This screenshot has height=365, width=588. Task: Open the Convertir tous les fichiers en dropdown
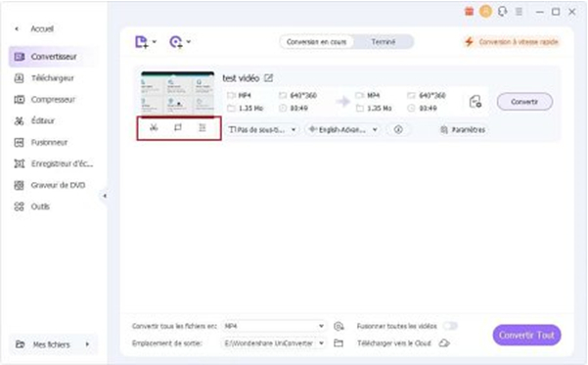pos(274,326)
